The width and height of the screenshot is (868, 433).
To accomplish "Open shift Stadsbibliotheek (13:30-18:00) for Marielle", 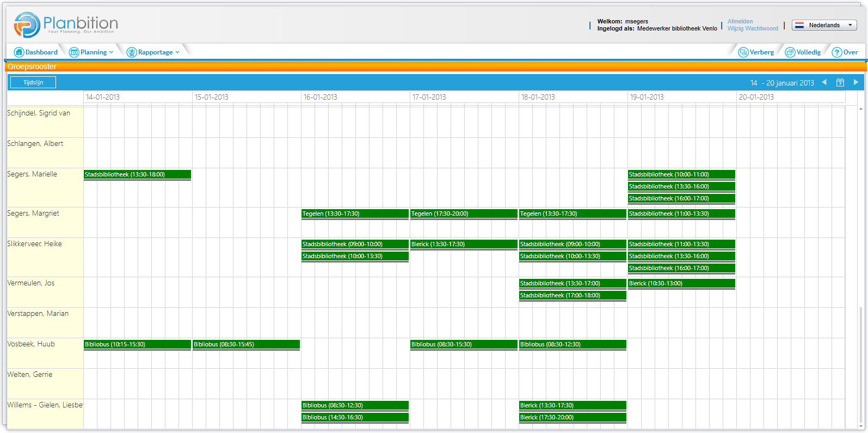I will click(x=137, y=175).
